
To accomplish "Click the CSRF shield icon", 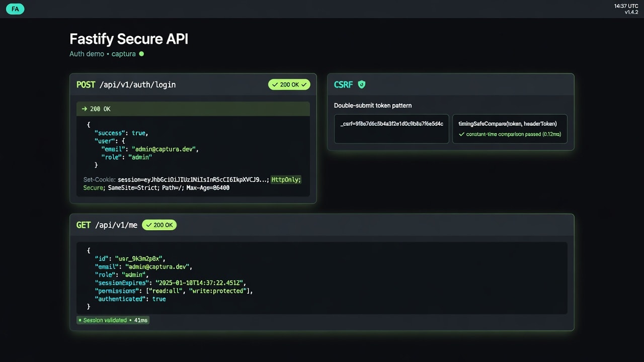I will 361,84.
